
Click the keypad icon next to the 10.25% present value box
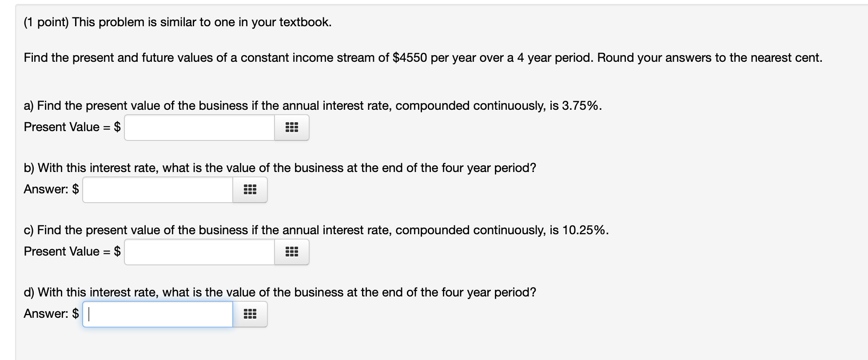291,252
